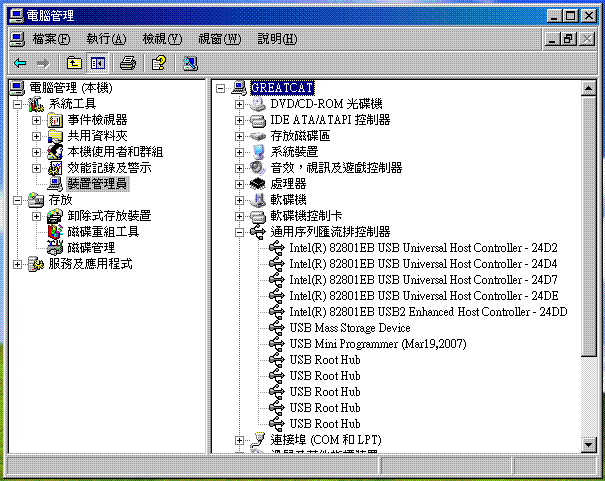
Task: Collapse the 通用序列匯流排控制器 node
Action: [239, 232]
